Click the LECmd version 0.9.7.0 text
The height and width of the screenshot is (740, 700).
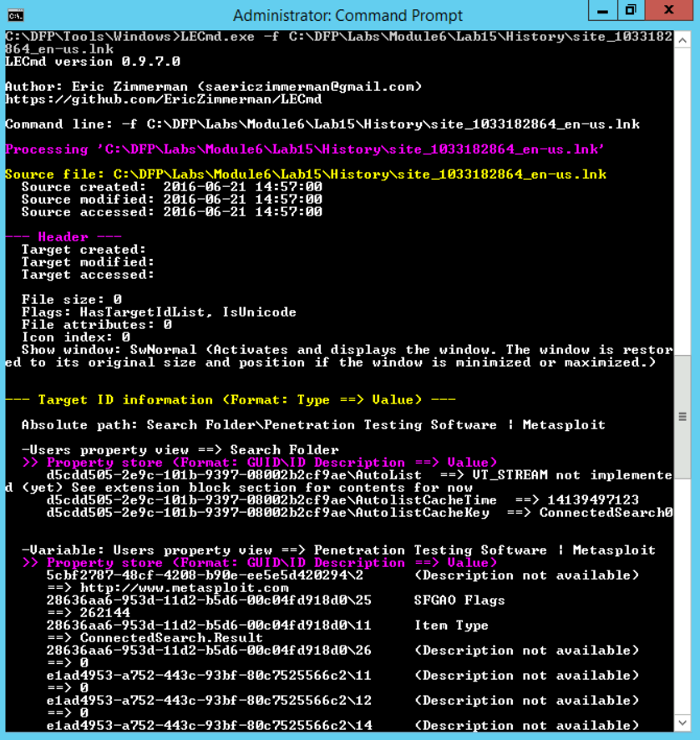pyautogui.click(x=92, y=62)
